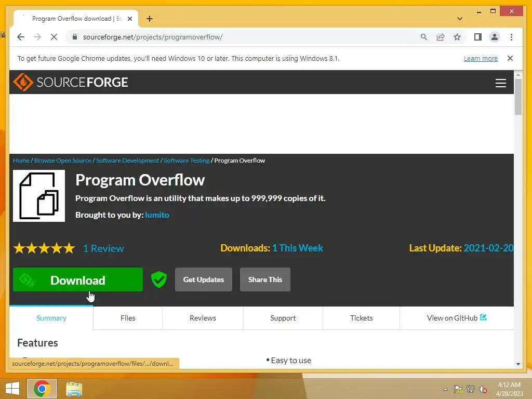Open the View on GitHub tab
Viewport: 532px width, 399px height.
[457, 318]
